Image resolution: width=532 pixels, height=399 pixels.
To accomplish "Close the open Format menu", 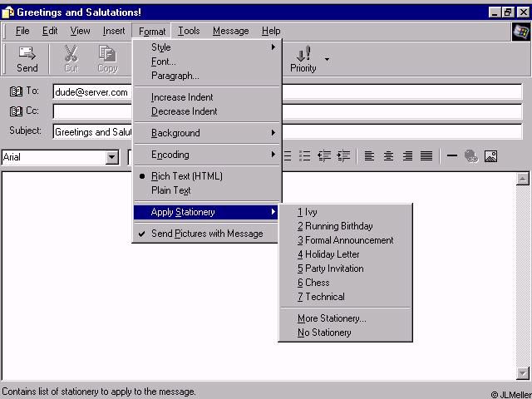I will coord(151,32).
